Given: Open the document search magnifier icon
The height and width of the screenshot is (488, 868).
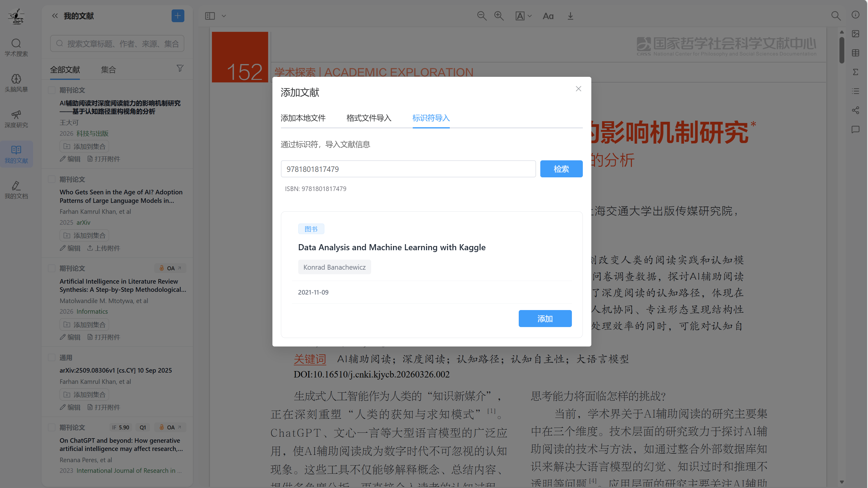Looking at the screenshot, I should tap(836, 16).
